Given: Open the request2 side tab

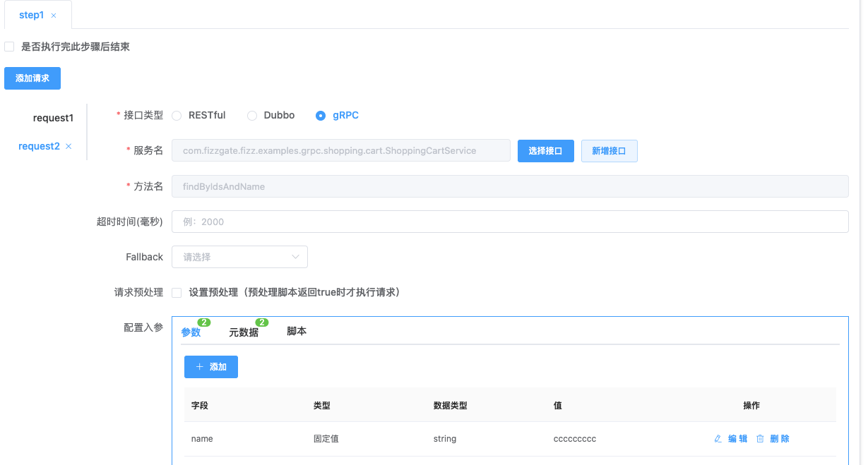Looking at the screenshot, I should tap(39, 146).
